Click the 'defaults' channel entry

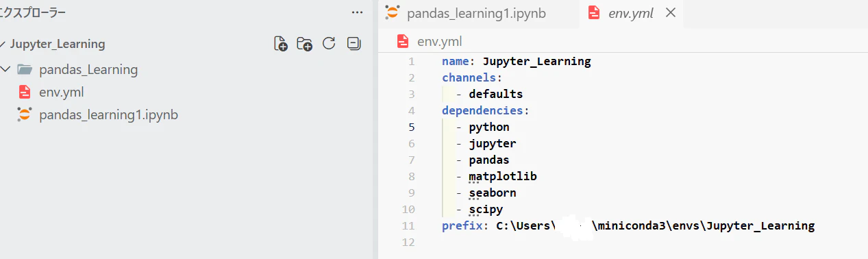tap(496, 94)
